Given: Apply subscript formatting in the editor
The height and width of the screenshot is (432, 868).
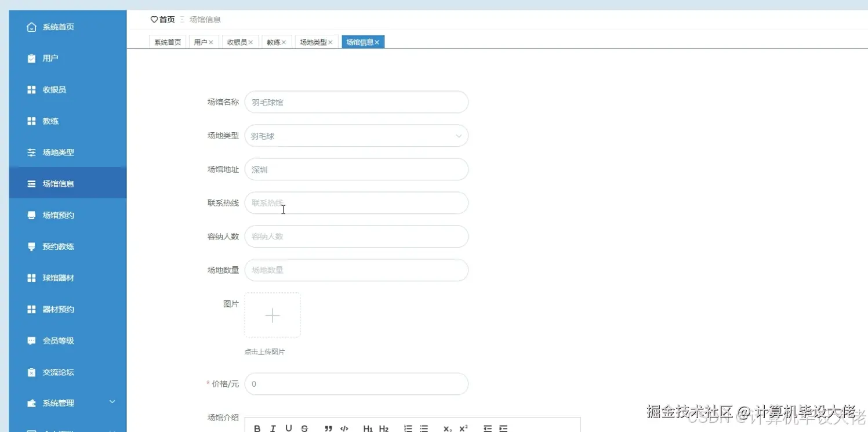Looking at the screenshot, I should click(446, 429).
